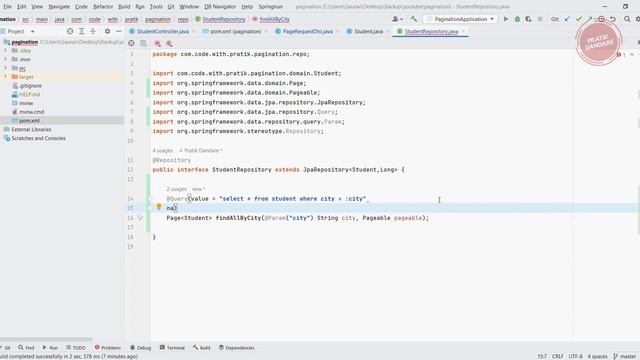Collapse all icon in Project panel header
Screen dimensions: 640x360
click(93, 31)
